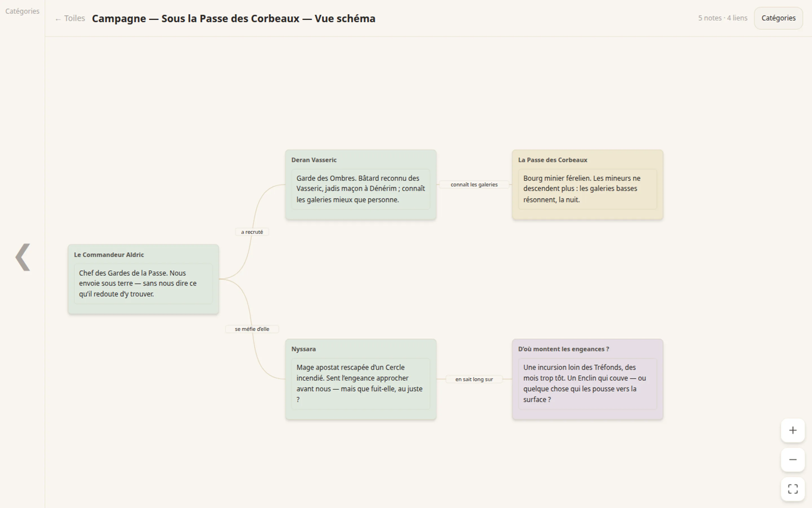This screenshot has width=812, height=508.
Task: Select the La Passe des Corbeaux note title
Action: click(552, 160)
